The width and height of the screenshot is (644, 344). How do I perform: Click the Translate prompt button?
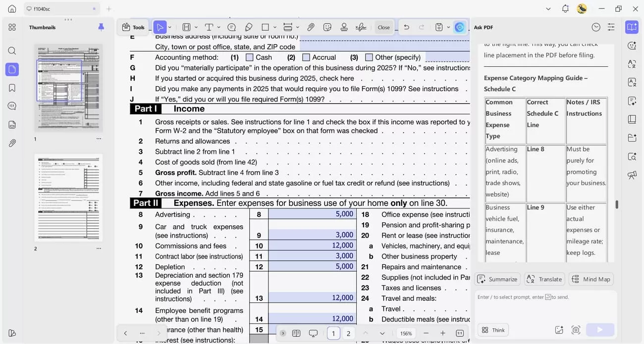[544, 279]
